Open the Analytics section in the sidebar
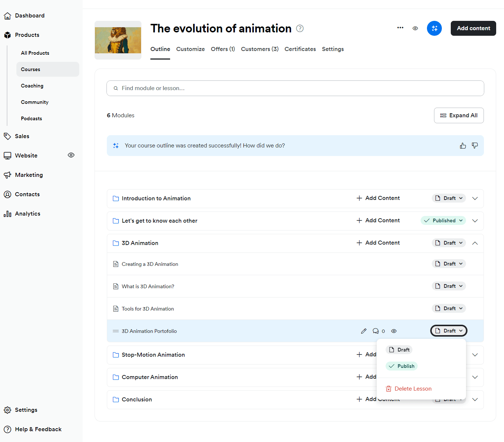Viewport: 504px width, 442px height. pyautogui.click(x=27, y=213)
